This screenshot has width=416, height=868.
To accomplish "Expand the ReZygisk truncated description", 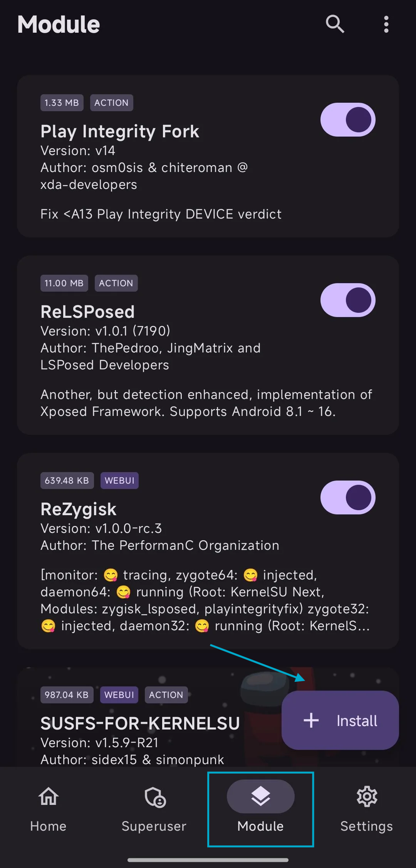I will 205,600.
